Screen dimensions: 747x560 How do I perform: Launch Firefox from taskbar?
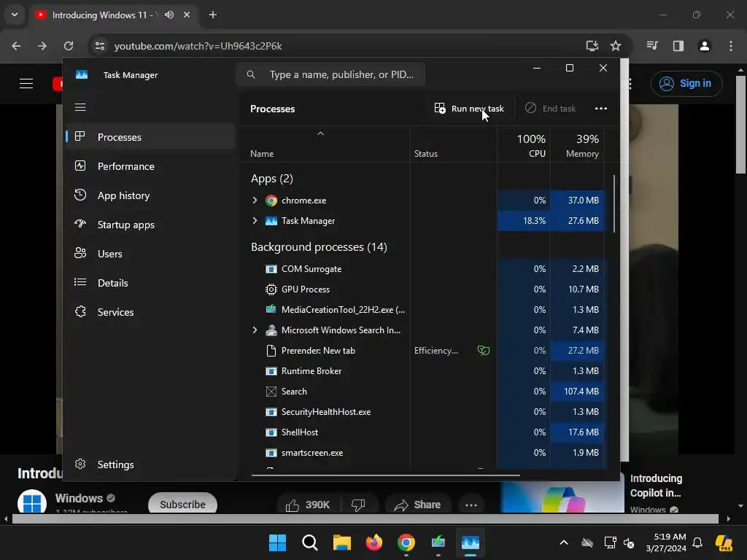pos(374,542)
